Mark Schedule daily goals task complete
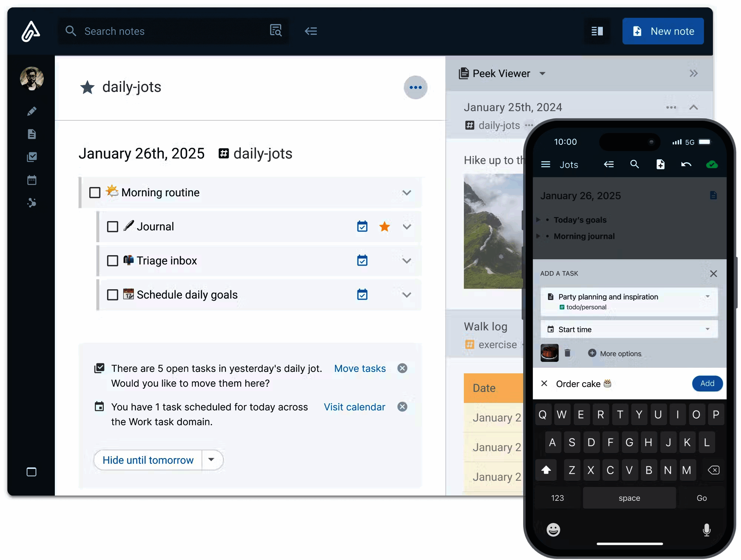Image resolution: width=741 pixels, height=560 pixels. click(113, 295)
